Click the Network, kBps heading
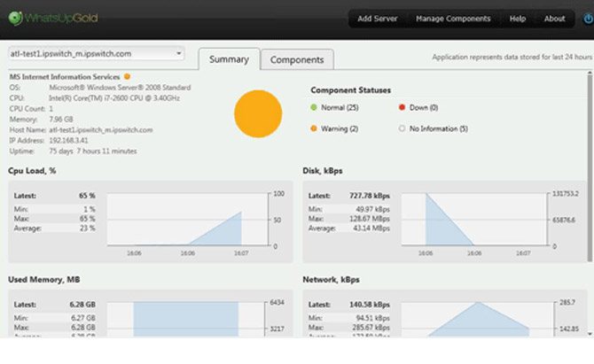This screenshot has width=594, height=364. point(331,280)
